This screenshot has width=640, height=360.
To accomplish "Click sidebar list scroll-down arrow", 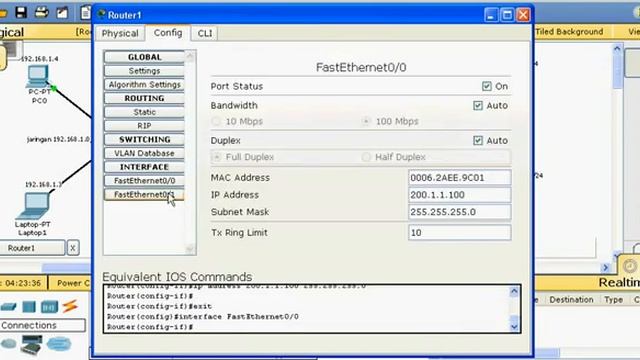I will click(x=190, y=249).
